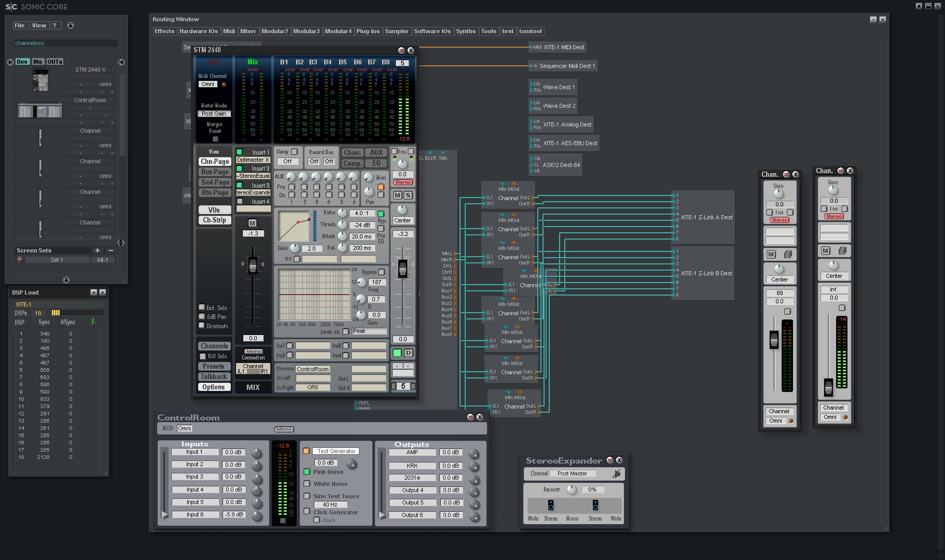This screenshot has width=945, height=560.
Task: Mute the mix fader with M button
Action: point(252,223)
